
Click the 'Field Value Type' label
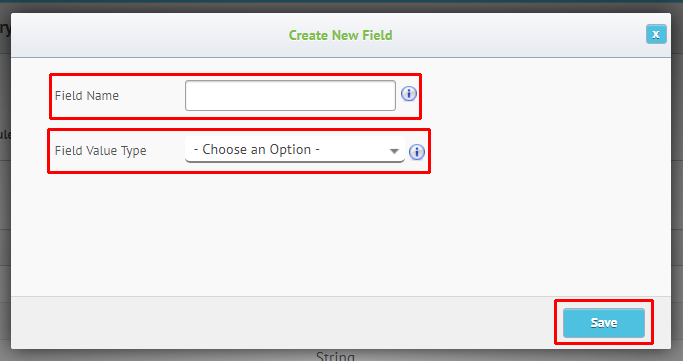coord(101,151)
